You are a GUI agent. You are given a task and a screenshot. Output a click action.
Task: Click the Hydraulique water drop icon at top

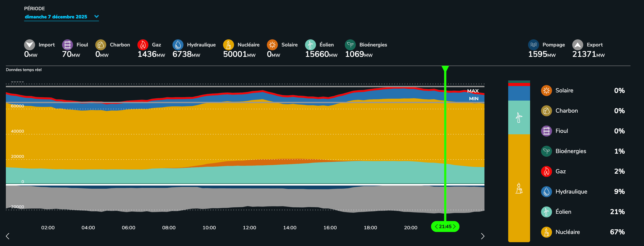pos(178,45)
